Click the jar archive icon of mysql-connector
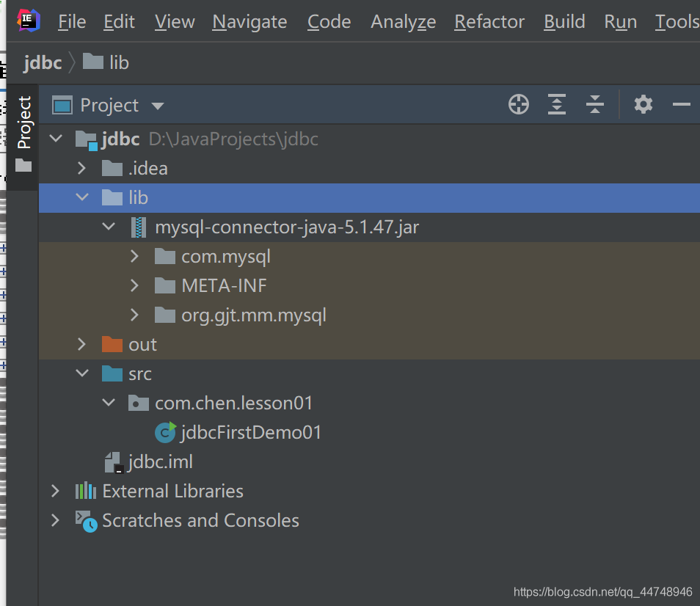 (x=139, y=227)
